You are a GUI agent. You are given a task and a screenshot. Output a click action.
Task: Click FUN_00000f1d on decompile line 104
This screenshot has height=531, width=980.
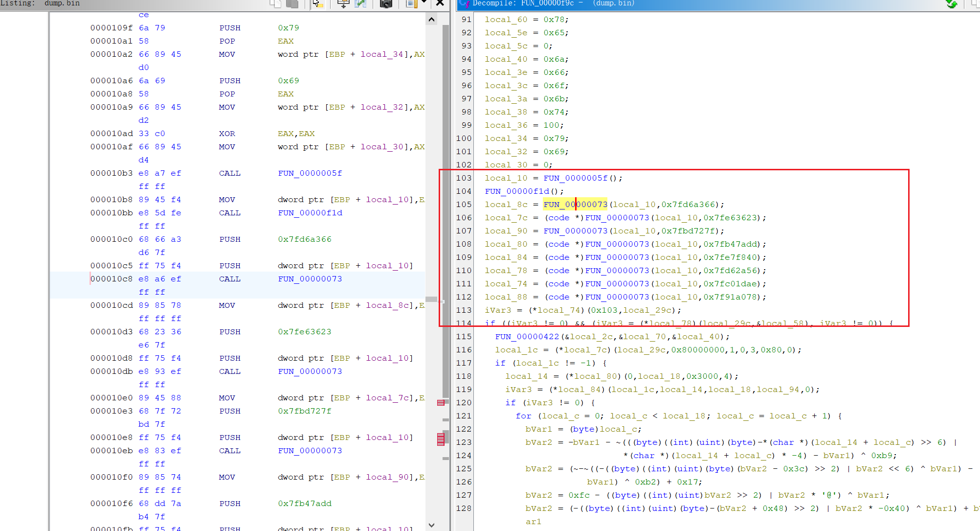point(517,191)
